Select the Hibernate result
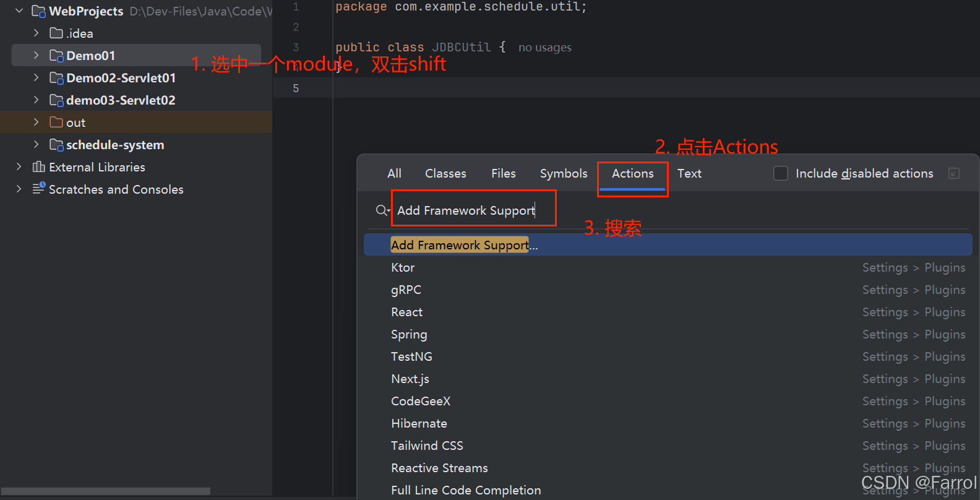This screenshot has width=980, height=500. click(668, 423)
